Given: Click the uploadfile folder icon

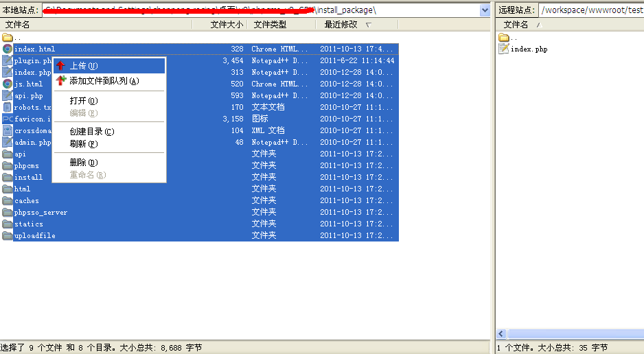Looking at the screenshot, I should [x=8, y=236].
